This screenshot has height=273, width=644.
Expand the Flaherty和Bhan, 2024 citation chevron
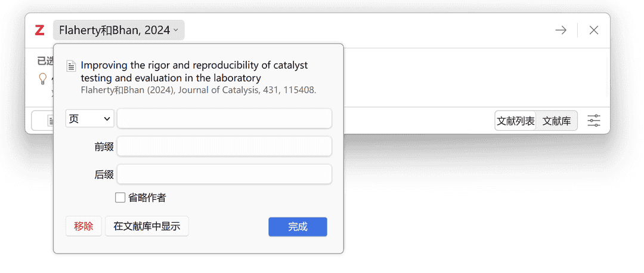click(x=176, y=30)
